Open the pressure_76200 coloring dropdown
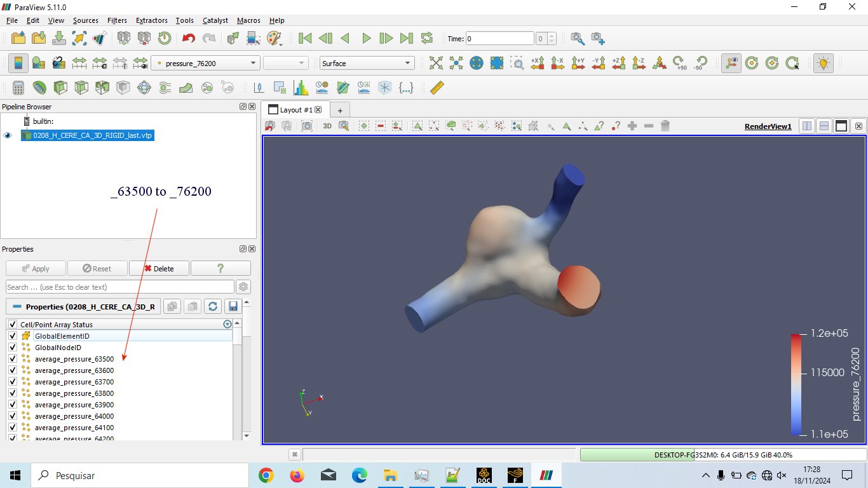 click(206, 63)
